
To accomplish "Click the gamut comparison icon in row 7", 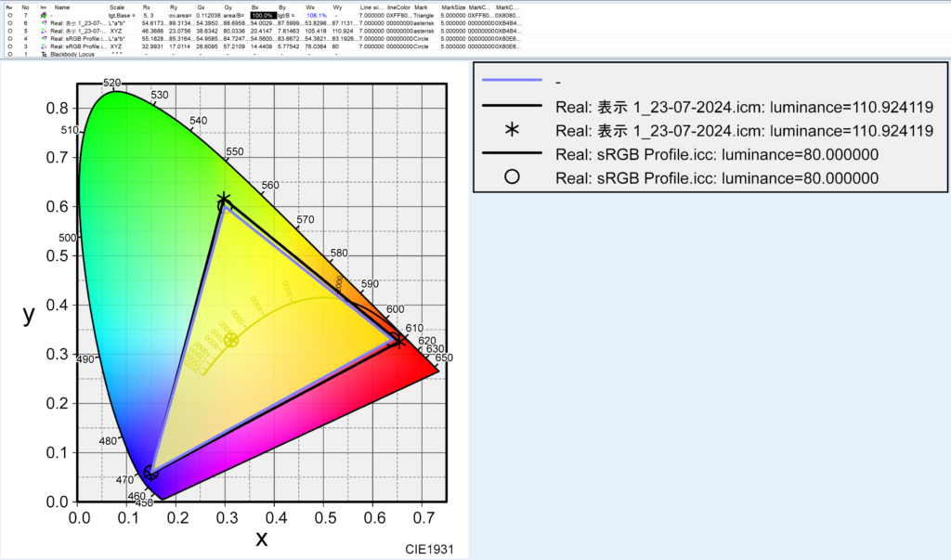I will [x=44, y=15].
